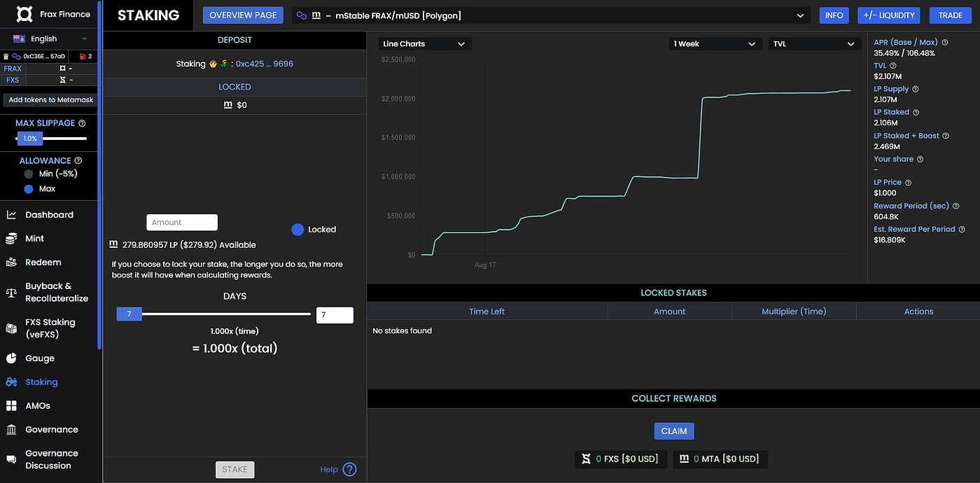Open the 0xc425 ... 9696 staking contract link
Viewport: 980px width, 483px height.
[265, 64]
